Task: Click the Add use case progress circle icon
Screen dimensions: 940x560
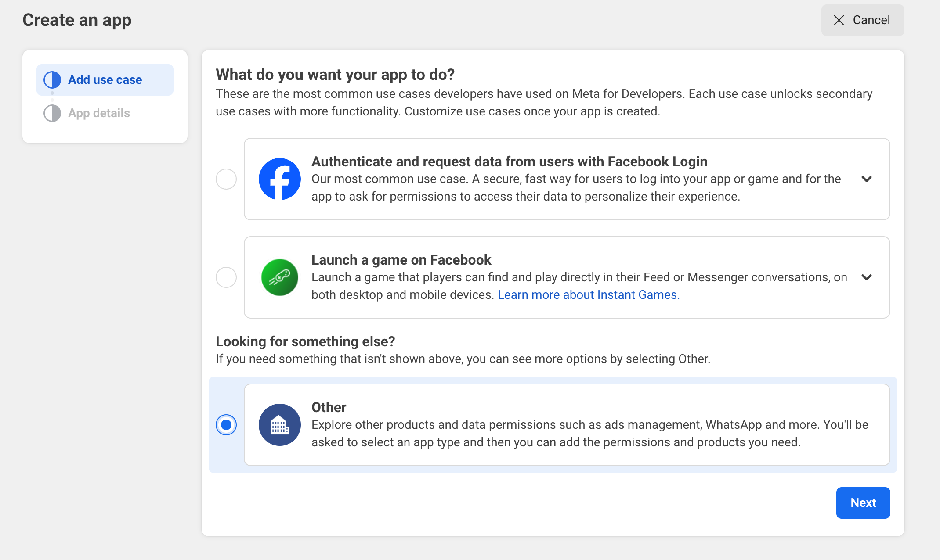Action: click(52, 79)
